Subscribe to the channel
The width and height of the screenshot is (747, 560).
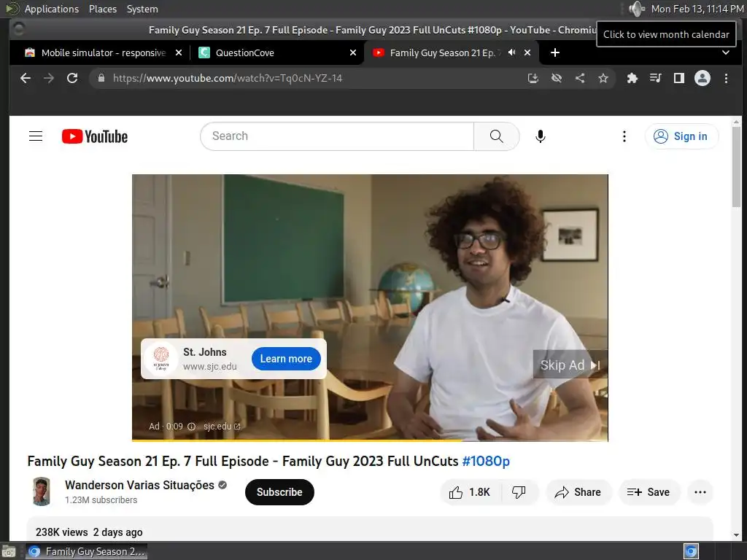pyautogui.click(x=279, y=492)
